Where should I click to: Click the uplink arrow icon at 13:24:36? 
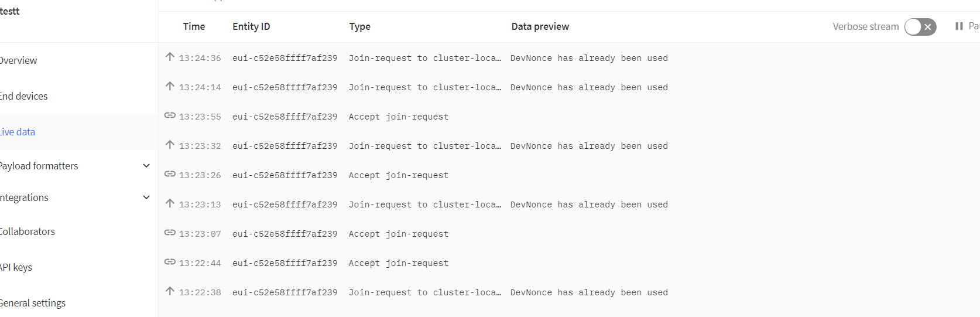(170, 57)
